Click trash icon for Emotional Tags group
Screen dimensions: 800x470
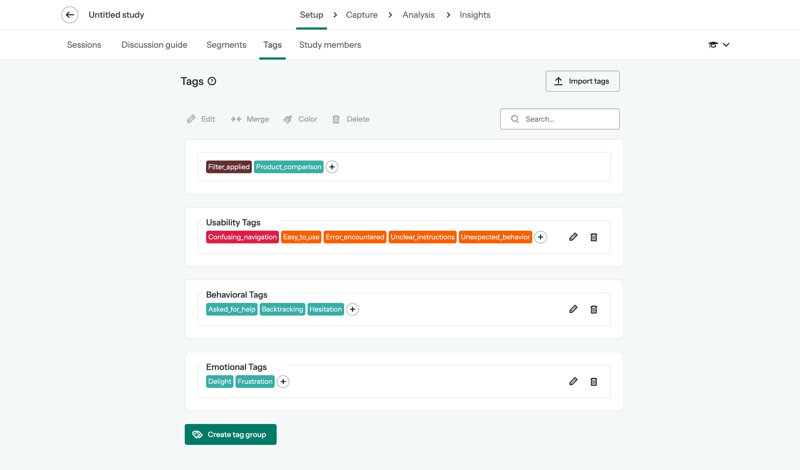tap(594, 381)
